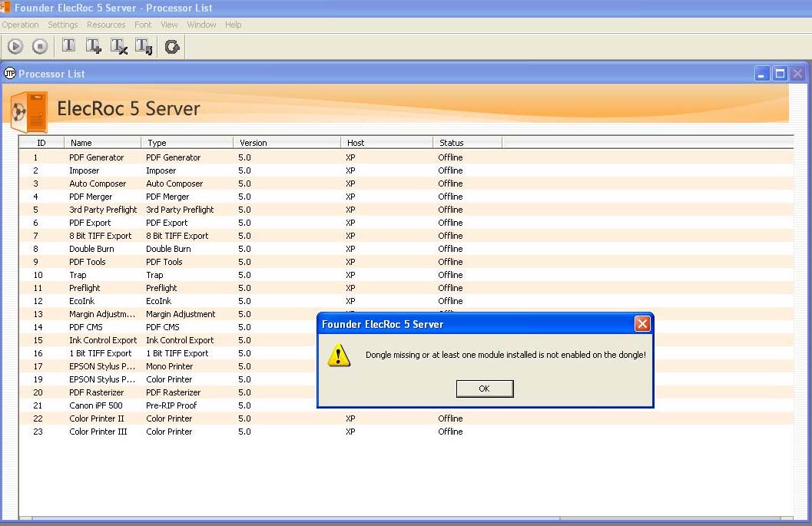Select the Ink Control Export name cell
Image resolution: width=812 pixels, height=526 pixels.
103,340
